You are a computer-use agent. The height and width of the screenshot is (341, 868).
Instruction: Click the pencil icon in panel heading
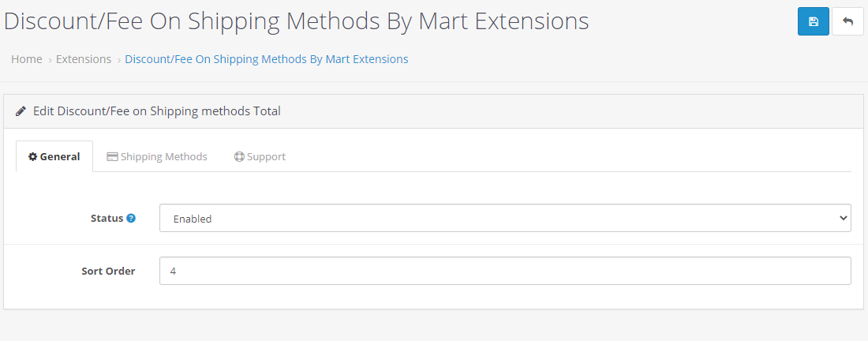pyautogui.click(x=21, y=111)
